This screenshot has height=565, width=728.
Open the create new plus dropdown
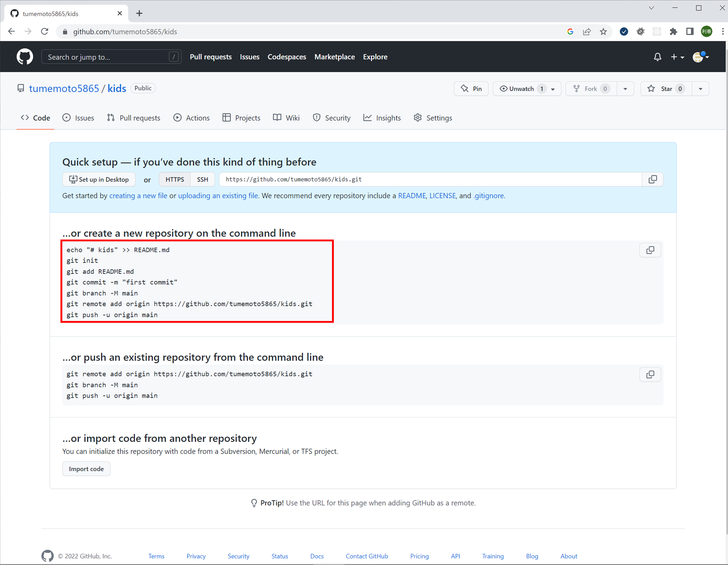tap(677, 57)
